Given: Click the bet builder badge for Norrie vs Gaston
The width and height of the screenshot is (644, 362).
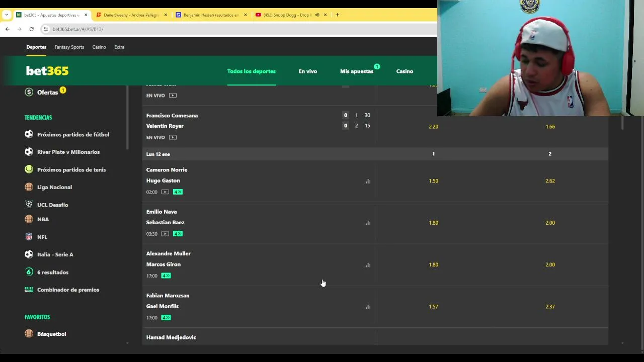Looking at the screenshot, I should click(178, 192).
